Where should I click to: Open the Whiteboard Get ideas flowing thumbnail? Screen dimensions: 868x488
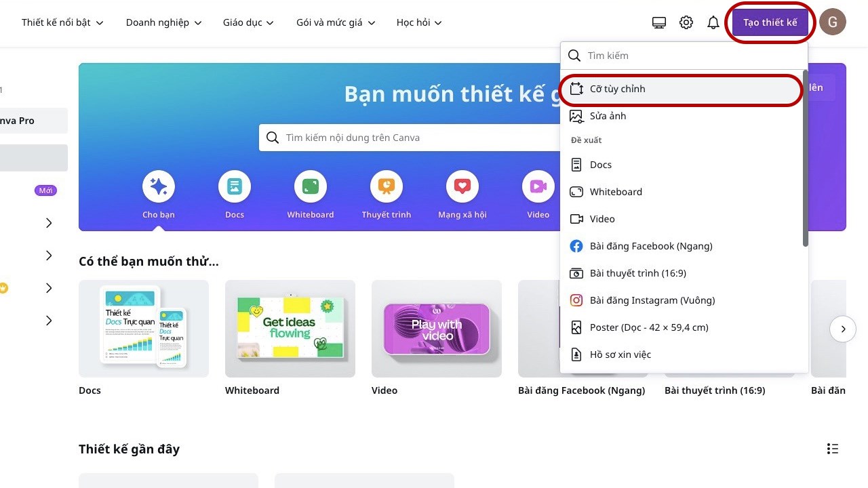(x=290, y=329)
